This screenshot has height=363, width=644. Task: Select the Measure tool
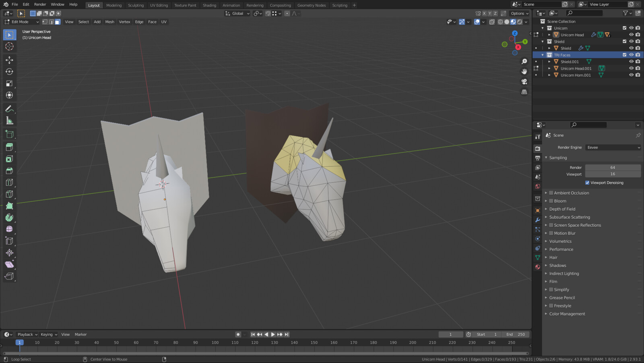9,120
